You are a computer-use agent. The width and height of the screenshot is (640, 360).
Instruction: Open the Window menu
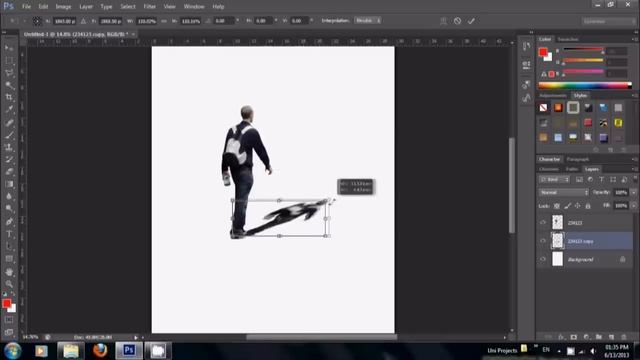[194, 7]
